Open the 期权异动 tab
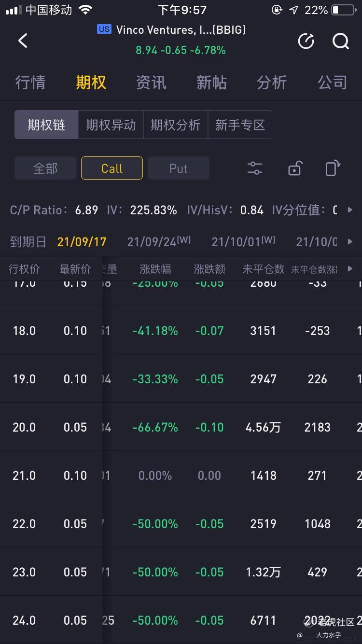Viewport: 362px width, 644px height. click(111, 125)
